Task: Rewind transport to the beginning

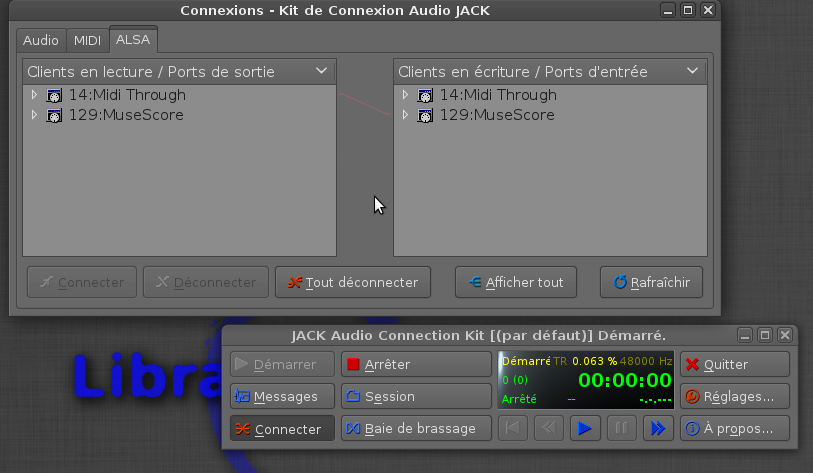Action: click(513, 428)
